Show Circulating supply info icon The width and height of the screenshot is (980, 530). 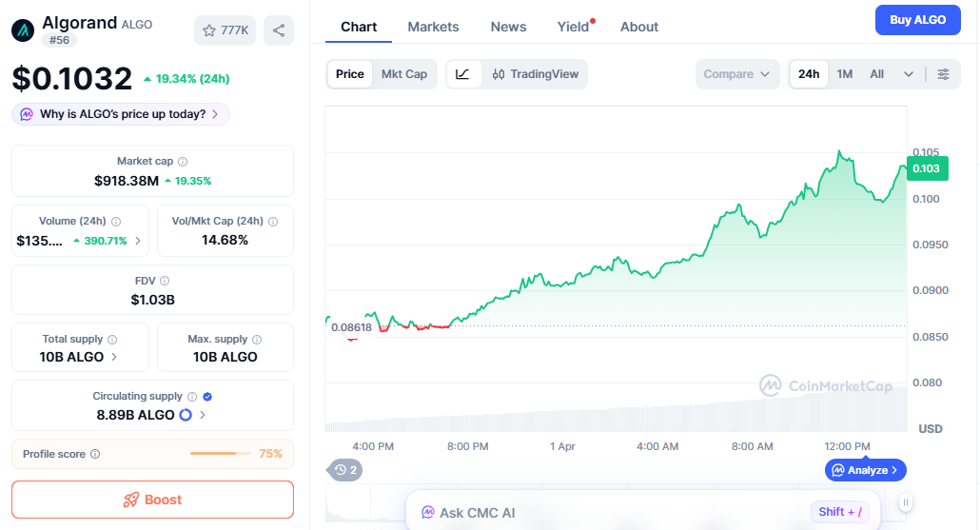pyautogui.click(x=192, y=396)
